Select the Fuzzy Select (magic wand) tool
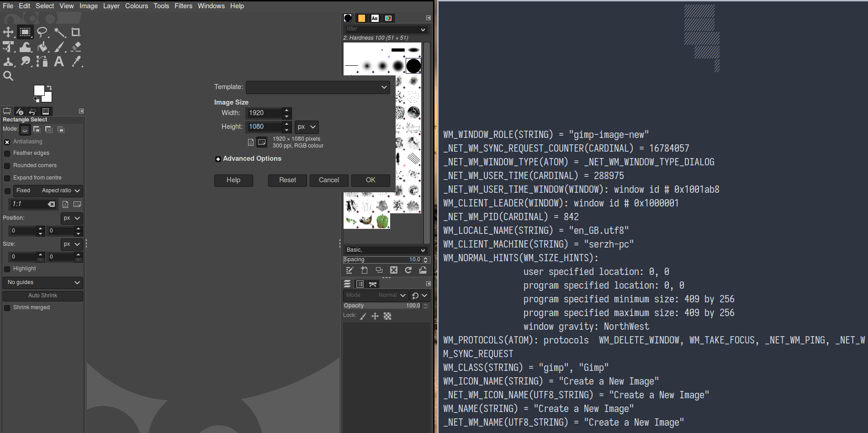 (59, 32)
